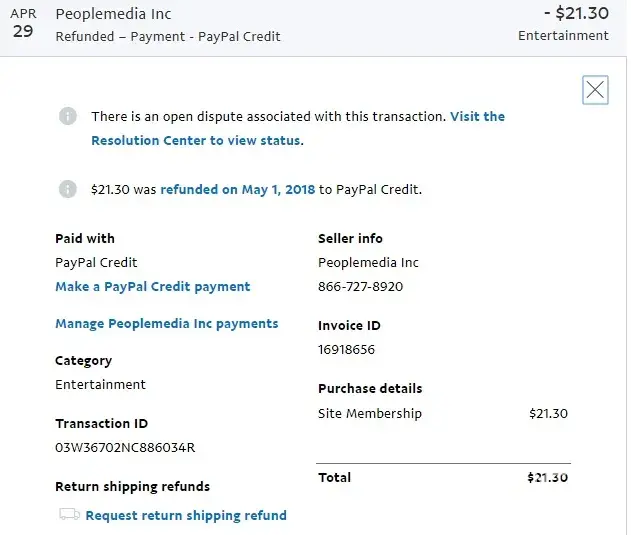
Task: Click the Total amount $21.30
Action: pyautogui.click(x=547, y=477)
